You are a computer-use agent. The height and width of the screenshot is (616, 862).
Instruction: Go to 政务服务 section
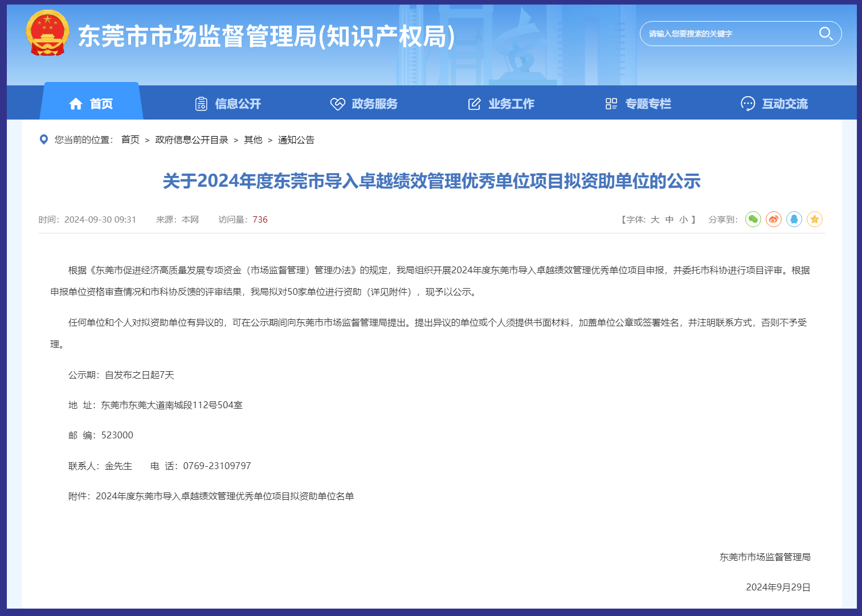[x=364, y=104]
